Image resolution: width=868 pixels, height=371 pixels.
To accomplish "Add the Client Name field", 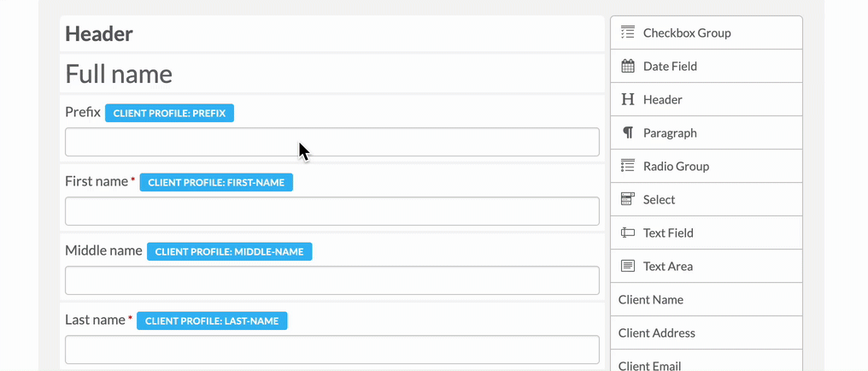I will click(x=707, y=299).
